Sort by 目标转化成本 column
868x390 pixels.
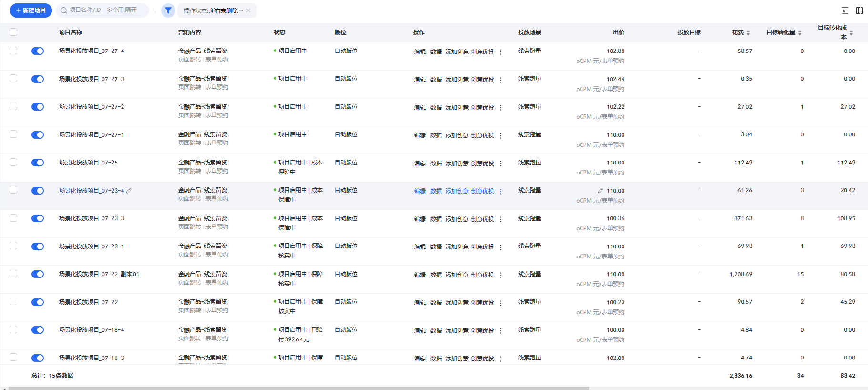[851, 33]
